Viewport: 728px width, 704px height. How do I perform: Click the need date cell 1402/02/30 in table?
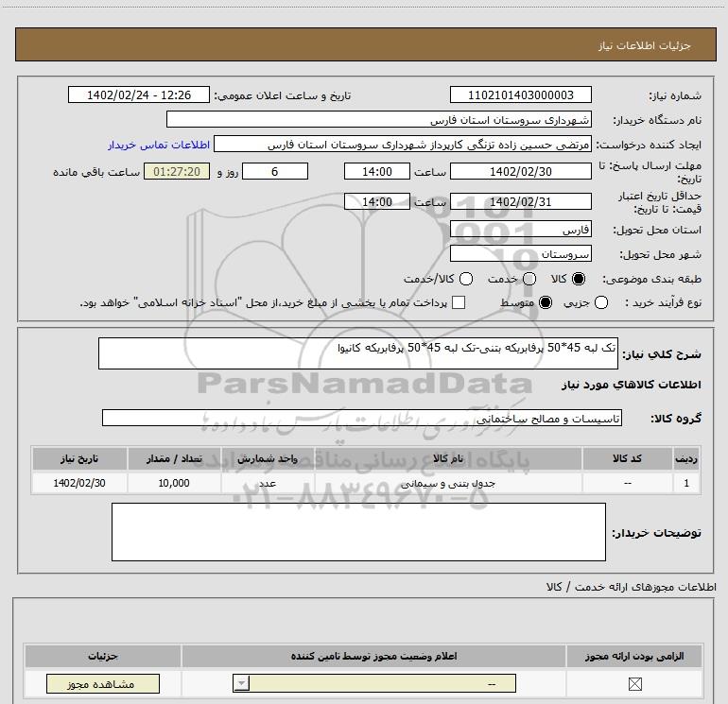tap(79, 483)
